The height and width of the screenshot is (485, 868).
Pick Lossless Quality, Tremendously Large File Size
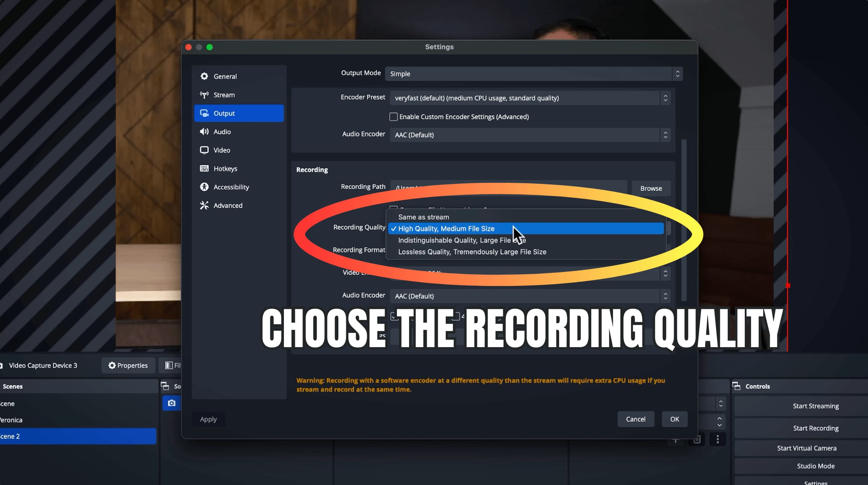pos(526,252)
